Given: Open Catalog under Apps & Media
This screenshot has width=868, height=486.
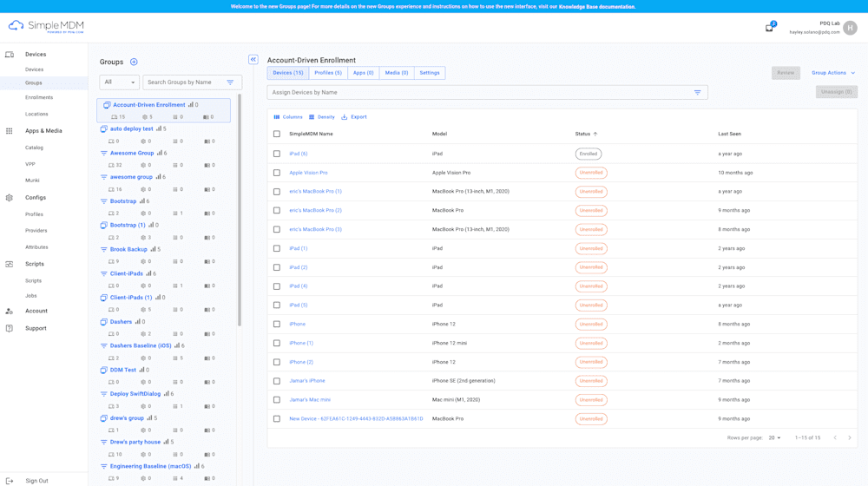Looking at the screenshot, I should (34, 148).
